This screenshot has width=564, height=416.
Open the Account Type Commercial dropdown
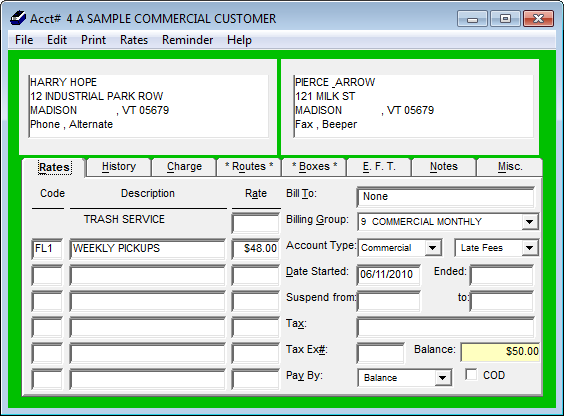433,248
